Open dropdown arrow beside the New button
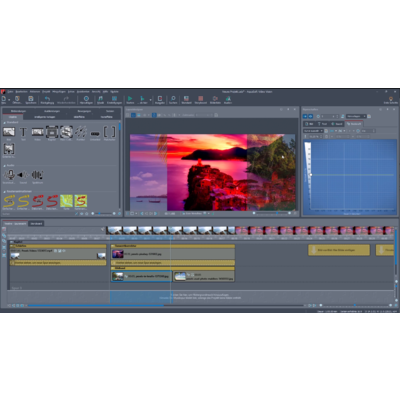This screenshot has width=400, height=400. point(9,99)
